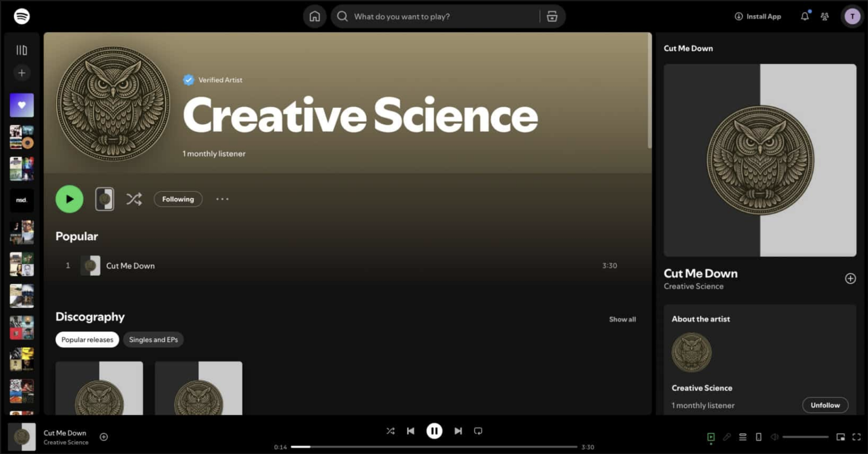Click the search magnifier icon
The image size is (868, 454).
coord(342,16)
